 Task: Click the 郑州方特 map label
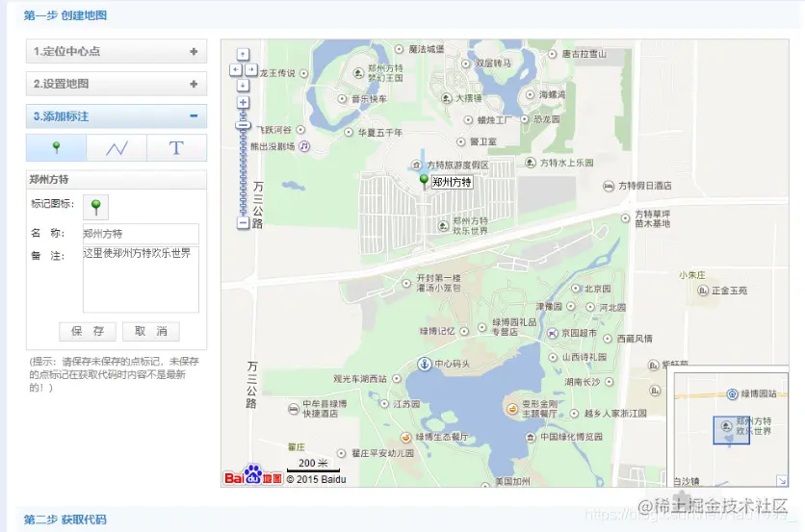click(x=452, y=182)
